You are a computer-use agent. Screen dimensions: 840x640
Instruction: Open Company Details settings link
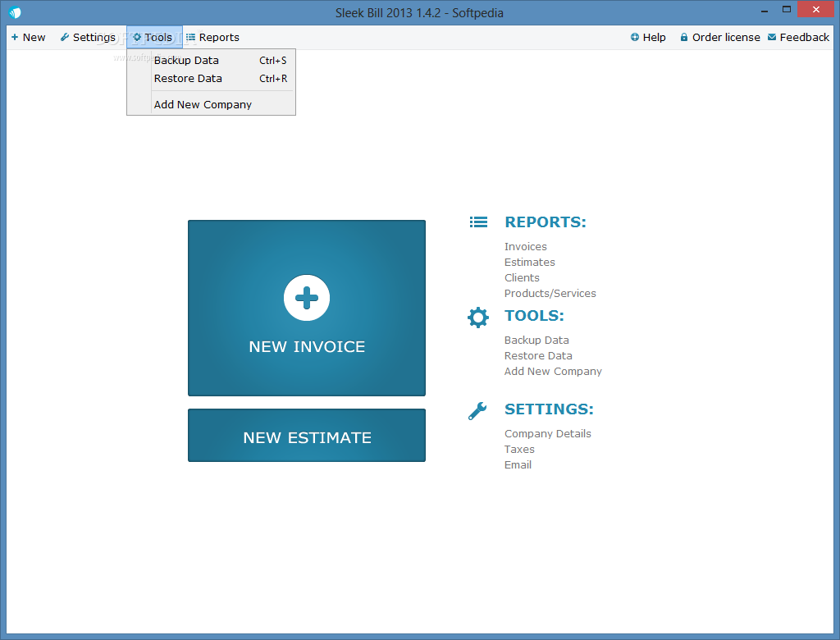coord(547,433)
